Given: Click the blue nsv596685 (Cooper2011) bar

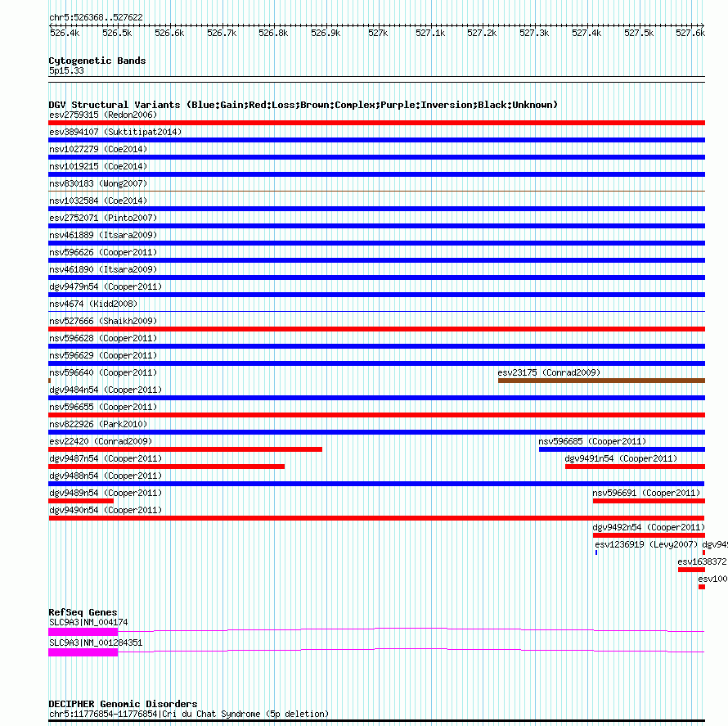Looking at the screenshot, I should pos(622,449).
